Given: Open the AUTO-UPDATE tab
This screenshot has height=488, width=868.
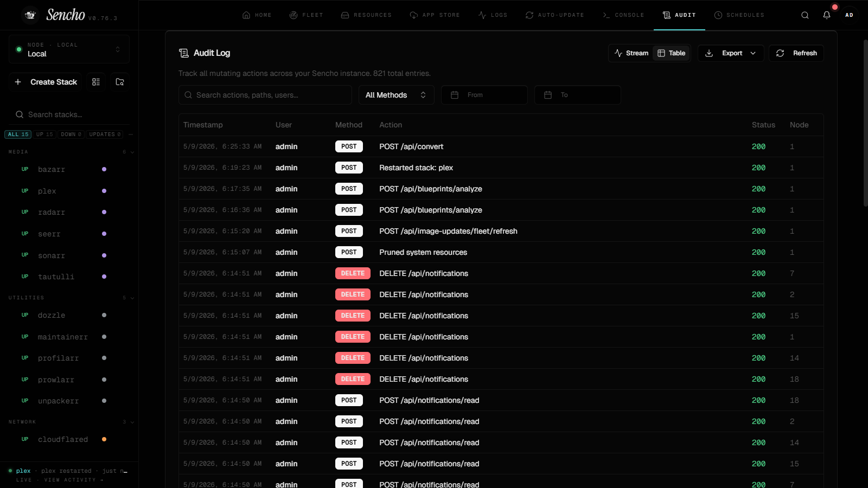Looking at the screenshot, I should coord(554,15).
